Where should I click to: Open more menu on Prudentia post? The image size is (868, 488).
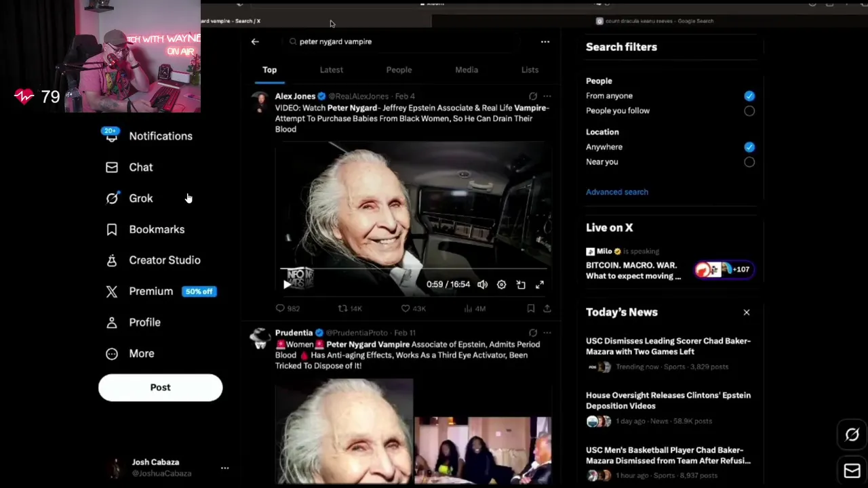point(547,333)
